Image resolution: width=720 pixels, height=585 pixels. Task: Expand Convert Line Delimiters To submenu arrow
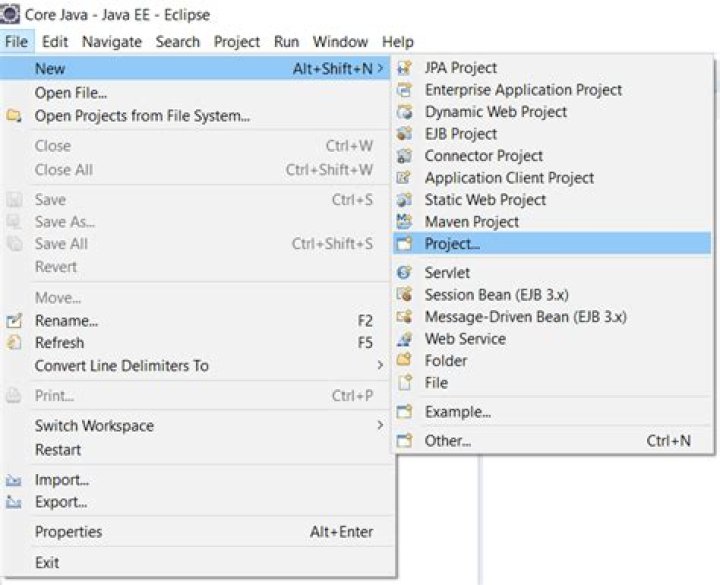[x=380, y=366]
